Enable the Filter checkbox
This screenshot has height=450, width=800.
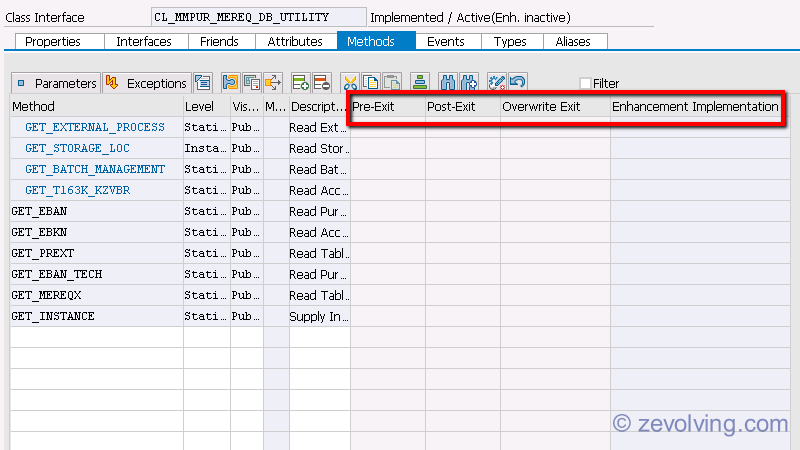click(x=585, y=83)
